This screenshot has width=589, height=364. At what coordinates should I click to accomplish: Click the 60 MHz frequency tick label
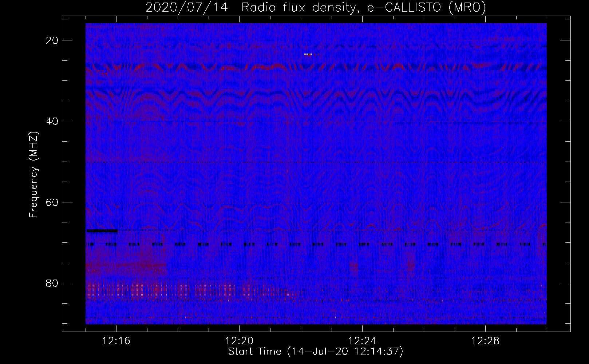52,202
